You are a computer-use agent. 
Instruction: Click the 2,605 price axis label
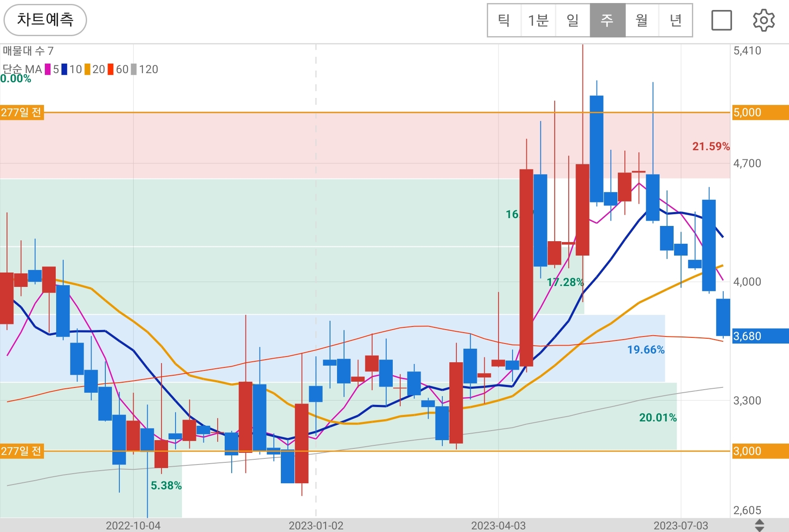747,510
